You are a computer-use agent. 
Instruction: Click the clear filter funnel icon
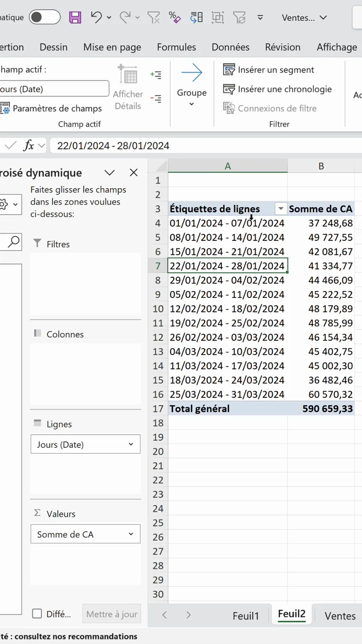click(153, 18)
